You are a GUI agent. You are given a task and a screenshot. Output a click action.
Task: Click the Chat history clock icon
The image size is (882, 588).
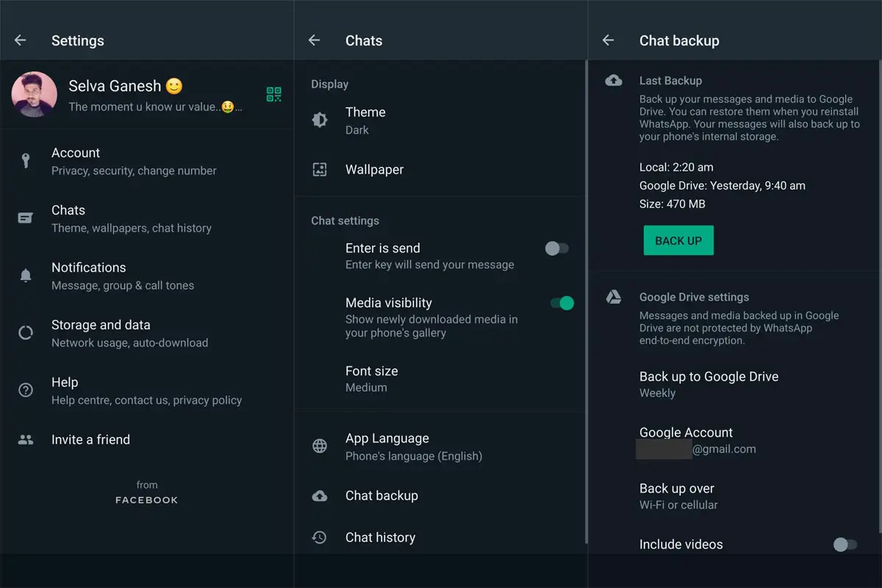point(320,537)
